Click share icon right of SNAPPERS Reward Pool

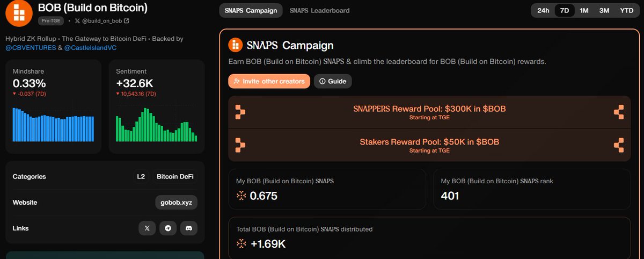619,112
